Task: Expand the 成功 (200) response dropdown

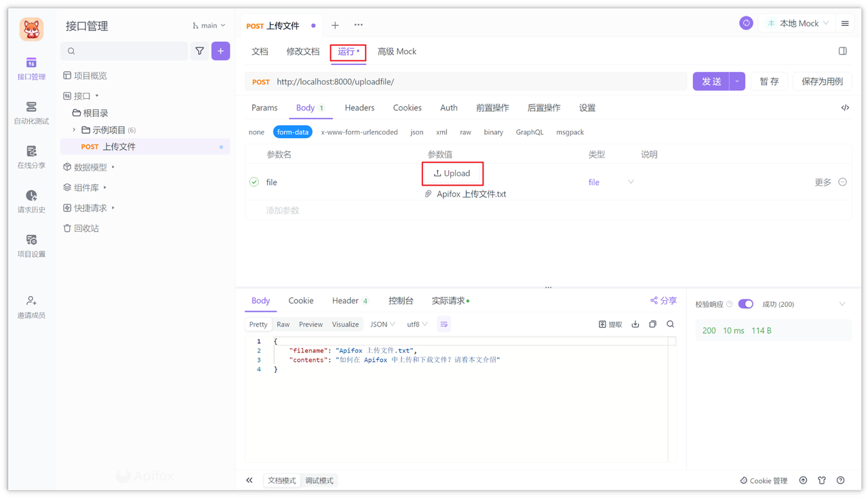Action: click(842, 304)
